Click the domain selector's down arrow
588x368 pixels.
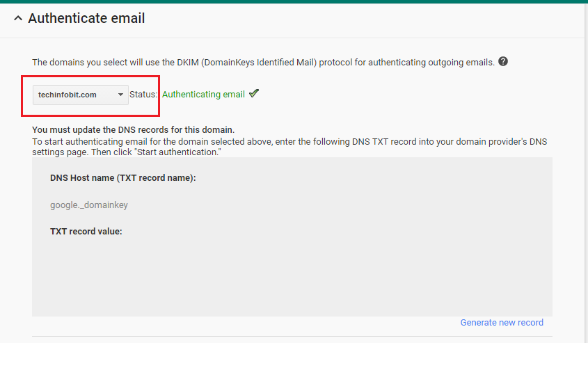pyautogui.click(x=120, y=95)
